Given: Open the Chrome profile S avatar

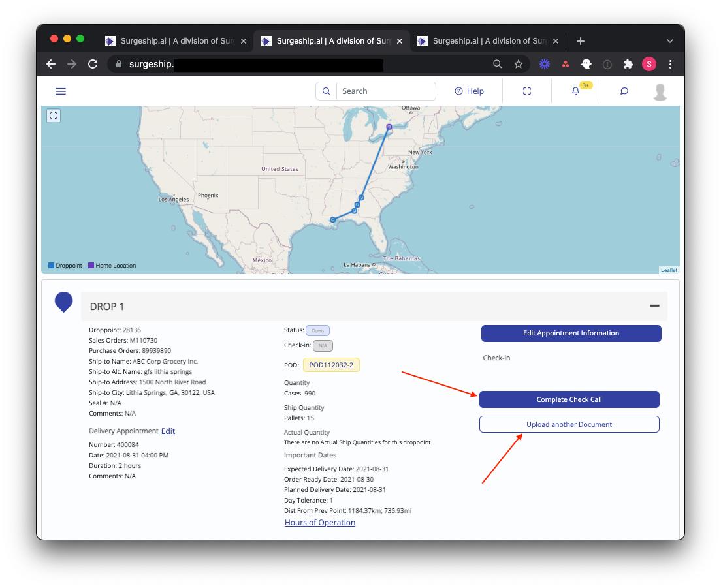Looking at the screenshot, I should click(x=649, y=64).
